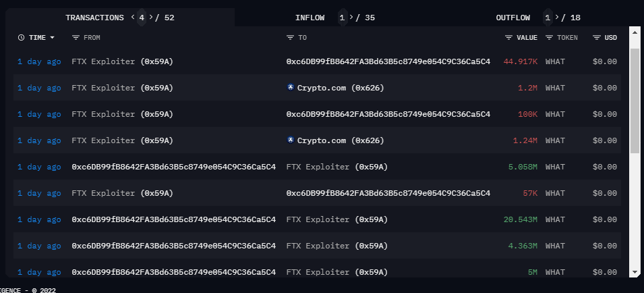
Task: Go to next transactions page
Action: point(150,18)
